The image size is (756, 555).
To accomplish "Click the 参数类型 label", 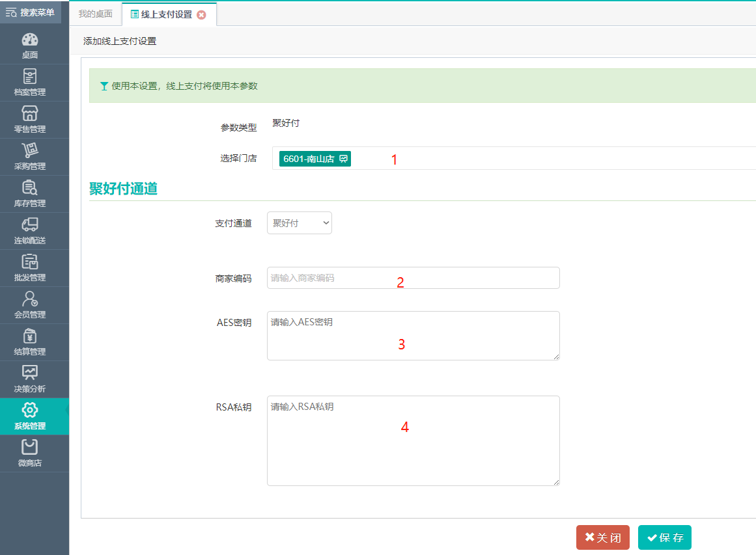I will point(239,128).
